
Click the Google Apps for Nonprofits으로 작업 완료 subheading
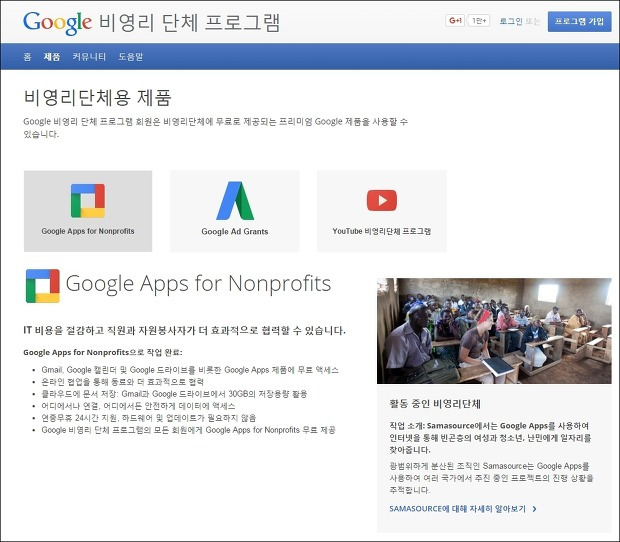click(103, 352)
